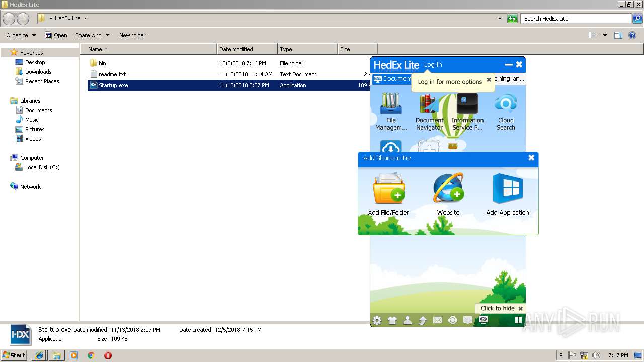The image size is (644, 362).
Task: Minimize the HedEx Lite widget
Action: pos(509,65)
